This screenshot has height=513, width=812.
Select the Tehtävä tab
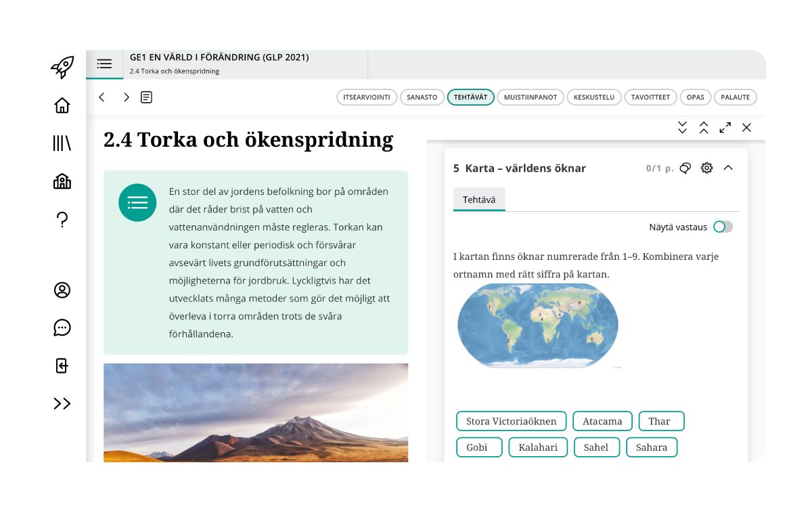479,200
